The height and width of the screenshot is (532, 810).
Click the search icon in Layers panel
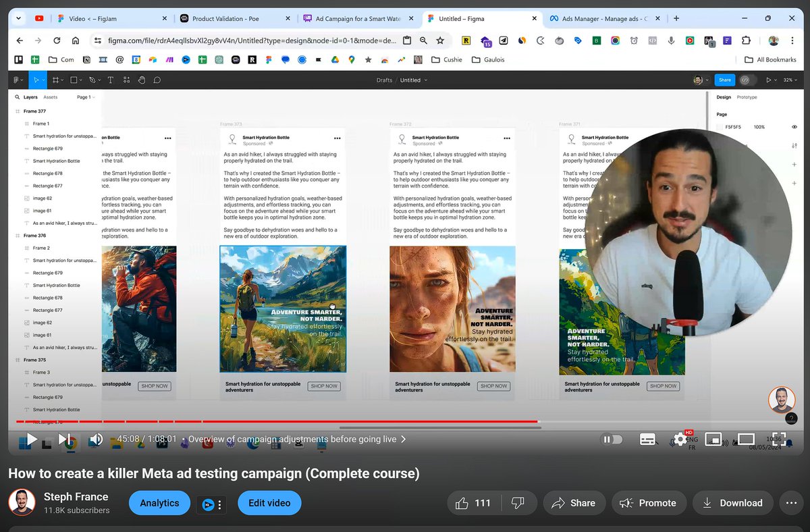coord(18,97)
